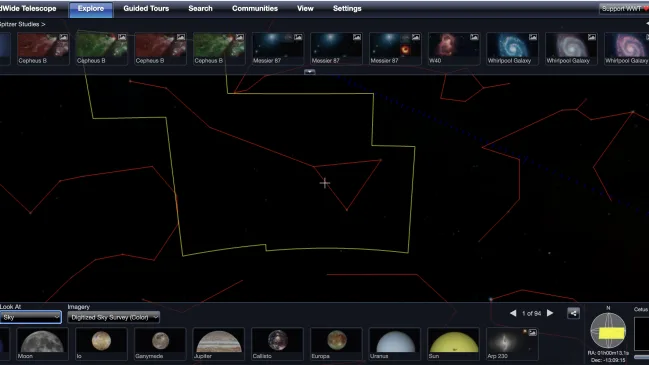Open the View menu
This screenshot has height=365, width=649.
(x=305, y=9)
